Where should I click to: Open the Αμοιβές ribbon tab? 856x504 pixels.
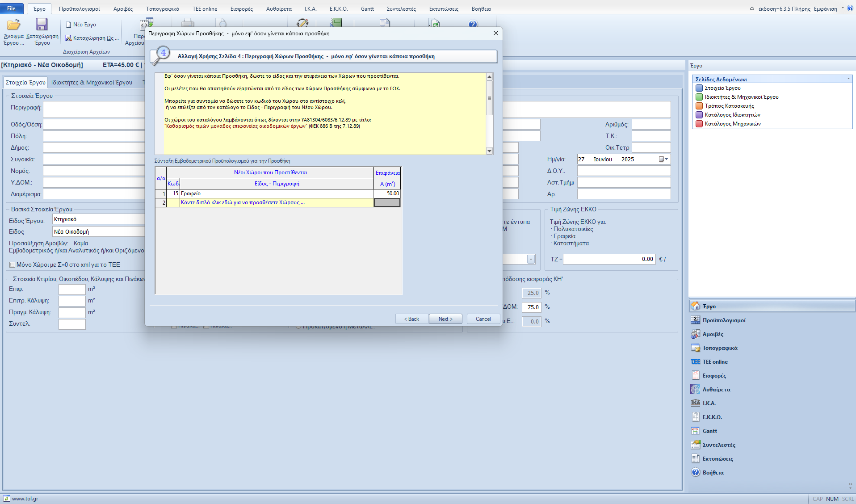pyautogui.click(x=123, y=9)
